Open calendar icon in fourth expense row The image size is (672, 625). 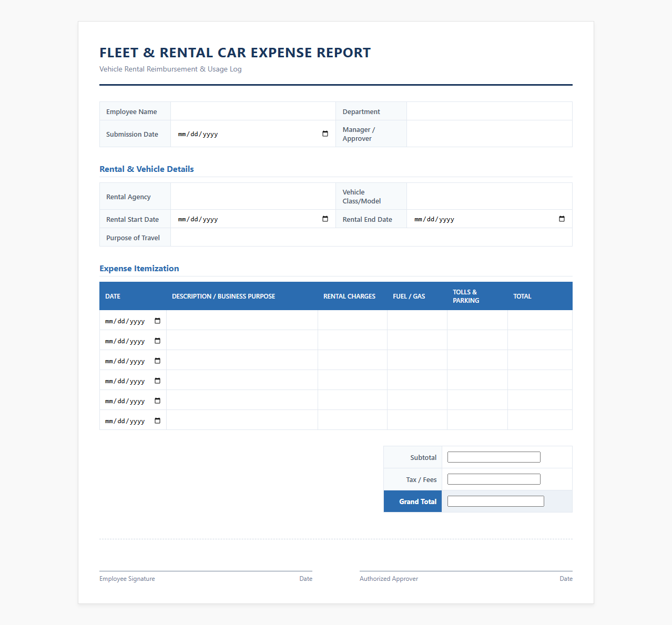click(x=157, y=381)
